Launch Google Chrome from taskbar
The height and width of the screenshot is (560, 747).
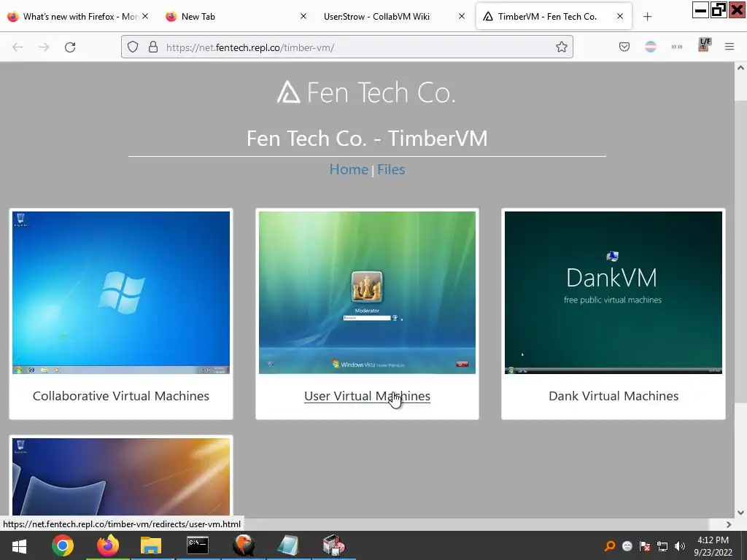63,545
